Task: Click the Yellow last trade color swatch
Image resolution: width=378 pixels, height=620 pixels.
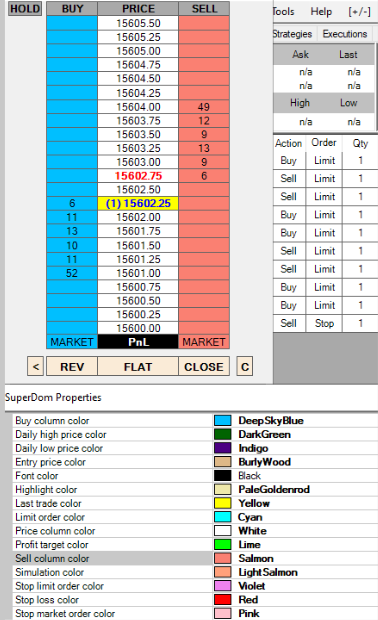Action: (223, 503)
